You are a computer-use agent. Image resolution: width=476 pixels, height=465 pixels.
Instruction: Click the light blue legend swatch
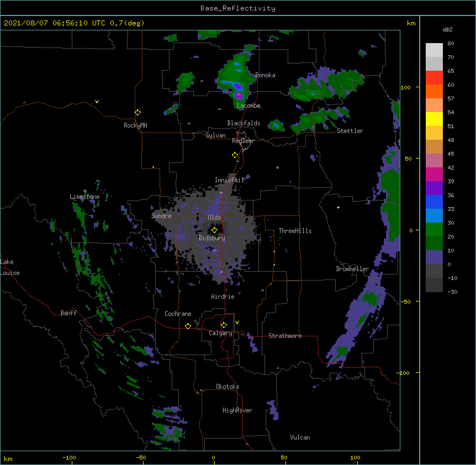click(x=434, y=215)
